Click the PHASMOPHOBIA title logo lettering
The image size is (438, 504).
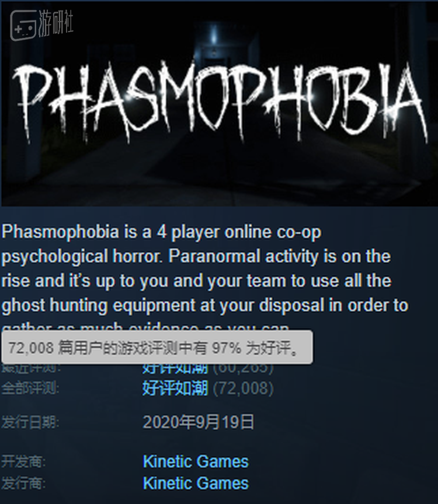click(x=220, y=103)
